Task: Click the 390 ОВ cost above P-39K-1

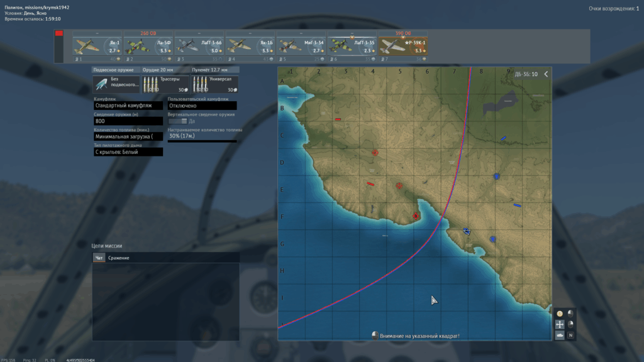Action: pyautogui.click(x=403, y=33)
